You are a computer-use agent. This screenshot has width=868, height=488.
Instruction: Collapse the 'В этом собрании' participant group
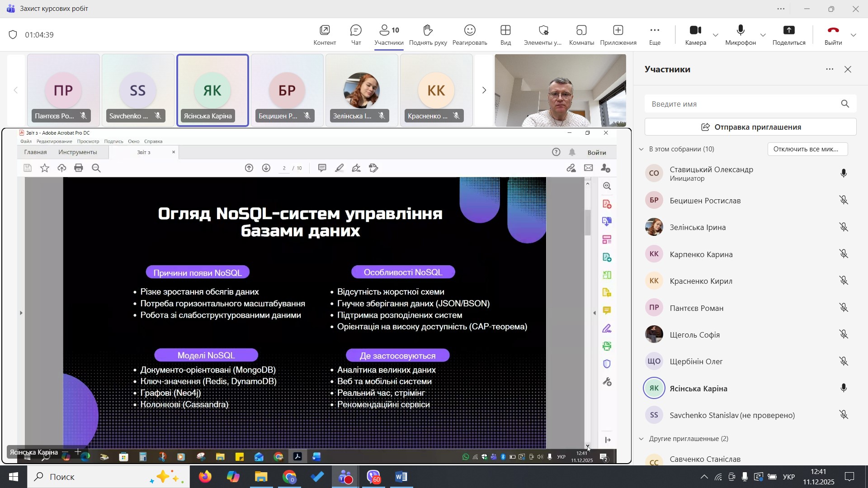[x=641, y=149]
